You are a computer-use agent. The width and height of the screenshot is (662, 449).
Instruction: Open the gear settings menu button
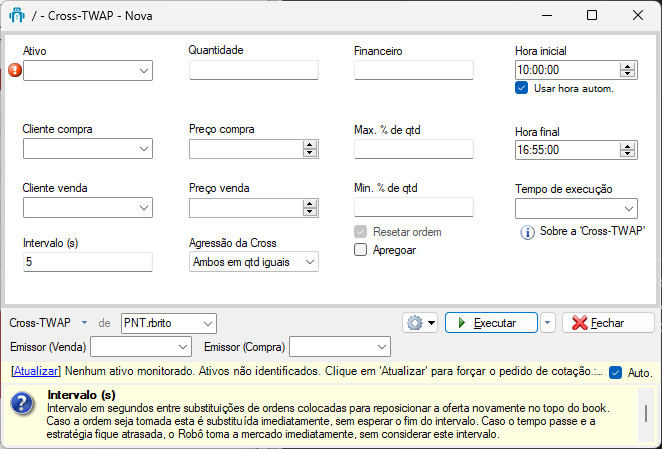(420, 323)
